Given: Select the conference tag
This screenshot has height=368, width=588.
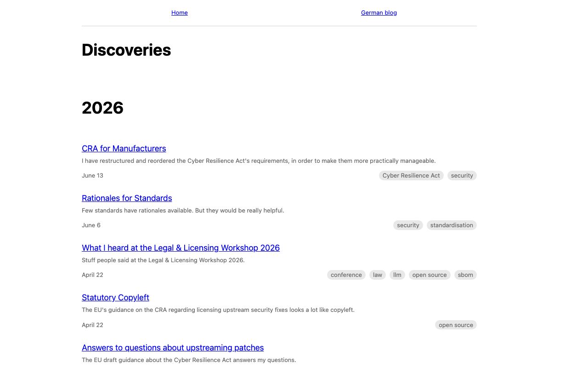Looking at the screenshot, I should [346, 275].
